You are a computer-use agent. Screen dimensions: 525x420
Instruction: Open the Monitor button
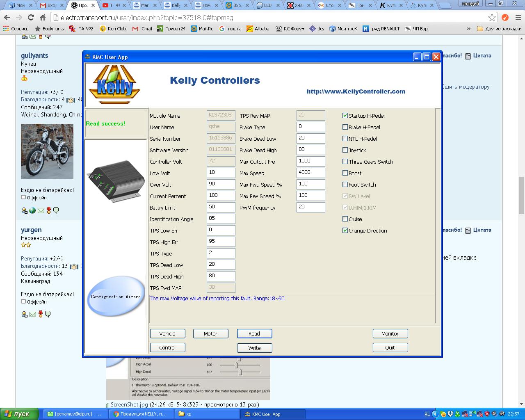(x=390, y=334)
